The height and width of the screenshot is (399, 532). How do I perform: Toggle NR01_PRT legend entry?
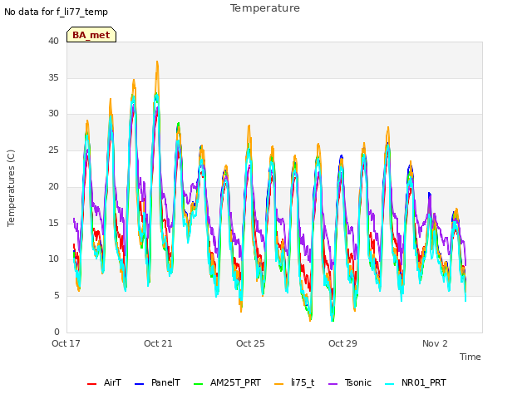[416, 383]
